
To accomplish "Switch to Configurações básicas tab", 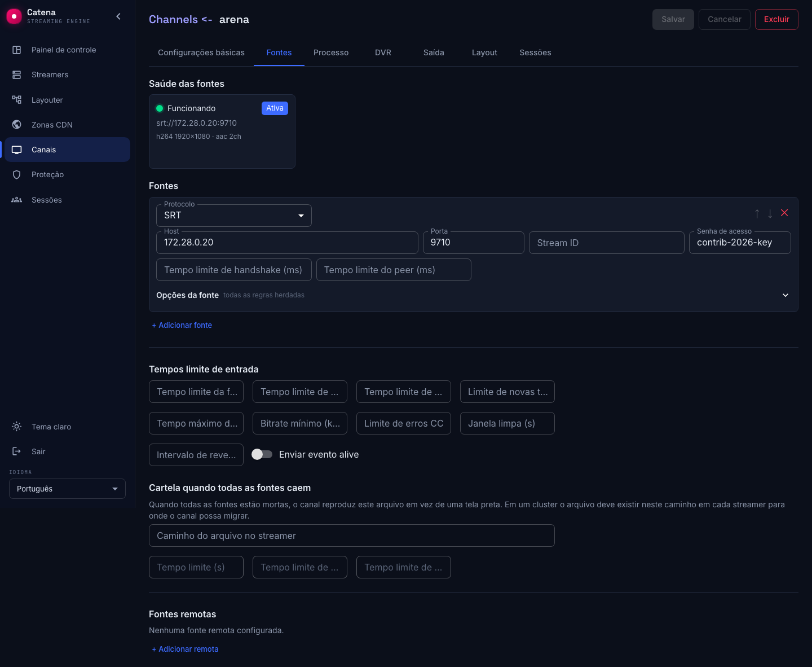I will (x=201, y=52).
